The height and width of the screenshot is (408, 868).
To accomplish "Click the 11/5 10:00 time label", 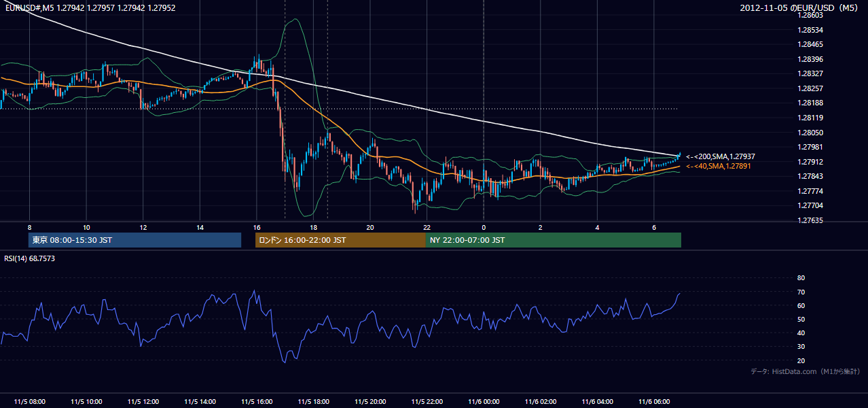I will [86, 402].
